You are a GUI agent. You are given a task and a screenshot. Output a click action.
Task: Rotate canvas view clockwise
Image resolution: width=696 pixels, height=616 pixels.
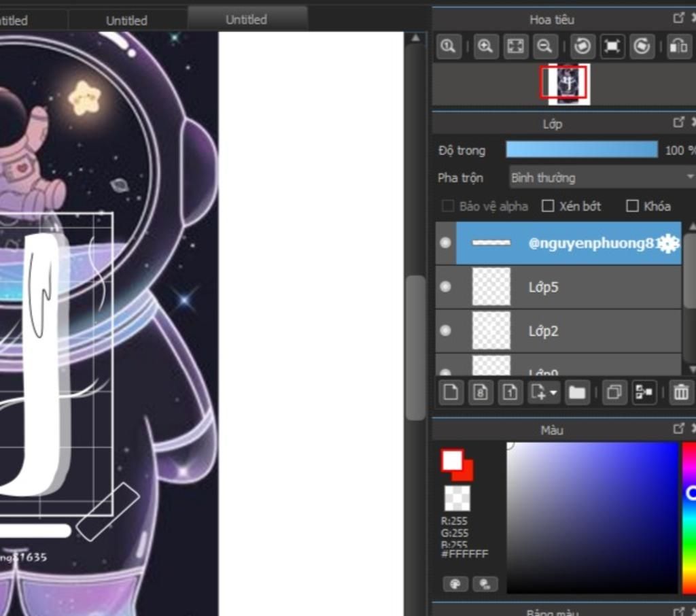click(642, 46)
